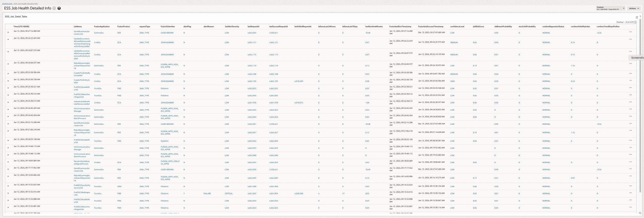Click the JobAlertSeverity column header

tap(232, 26)
